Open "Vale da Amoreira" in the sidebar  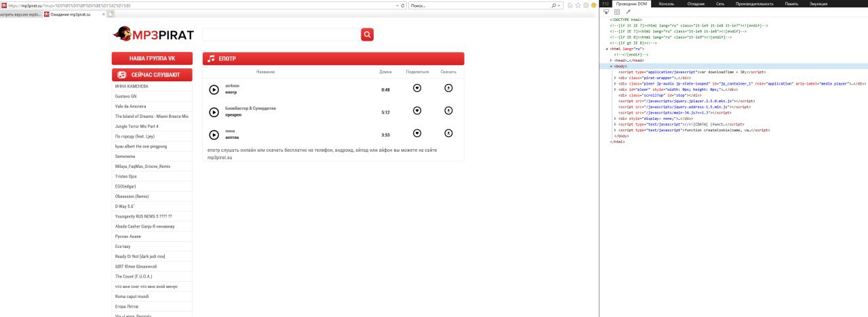click(x=130, y=106)
